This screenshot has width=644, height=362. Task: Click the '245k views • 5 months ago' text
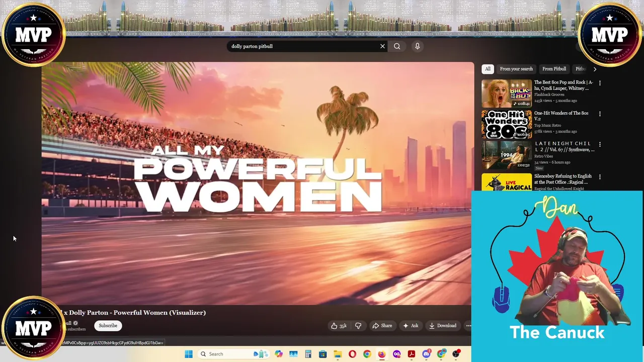[555, 101]
